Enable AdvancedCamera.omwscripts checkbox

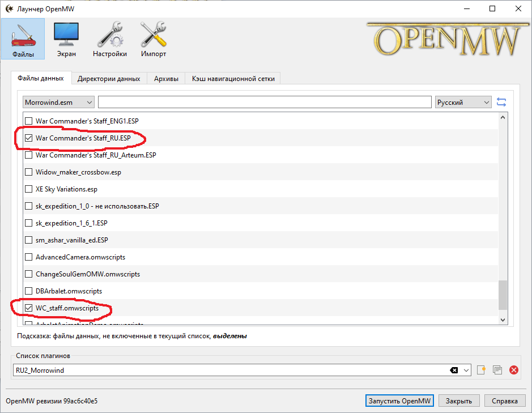click(x=29, y=257)
